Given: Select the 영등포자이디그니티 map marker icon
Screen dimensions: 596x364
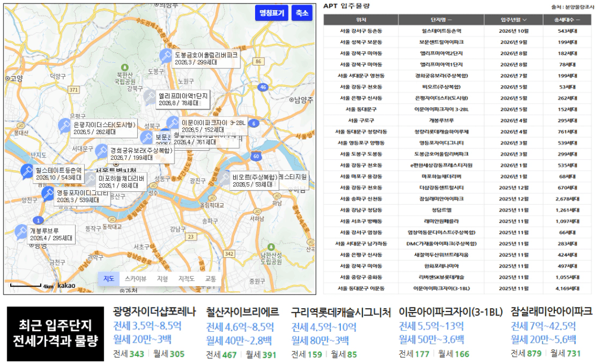Looking at the screenshot, I should [48, 194].
